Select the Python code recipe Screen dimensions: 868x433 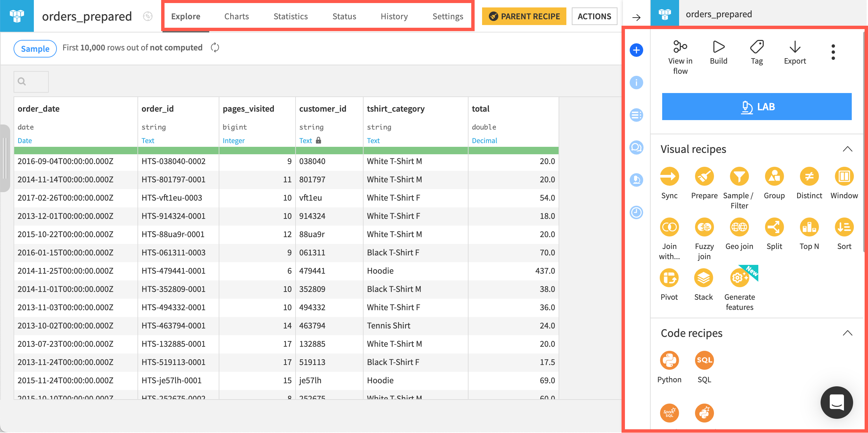(669, 360)
